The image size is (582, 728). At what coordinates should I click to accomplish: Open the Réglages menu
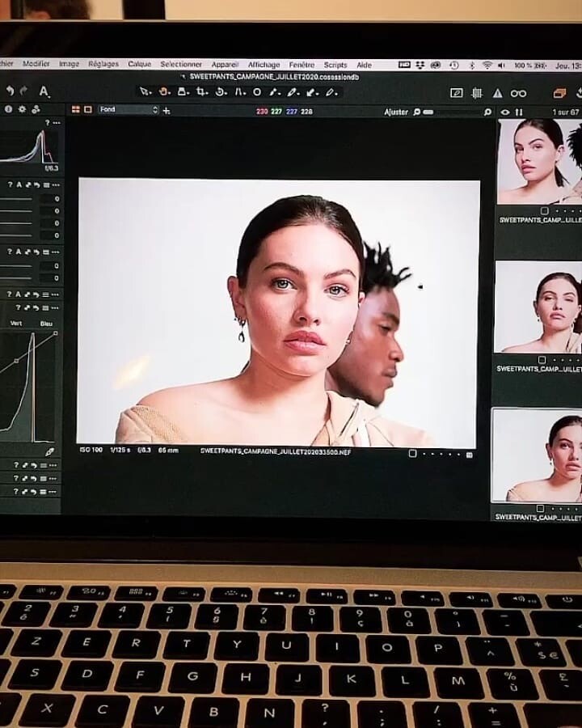pyautogui.click(x=103, y=65)
